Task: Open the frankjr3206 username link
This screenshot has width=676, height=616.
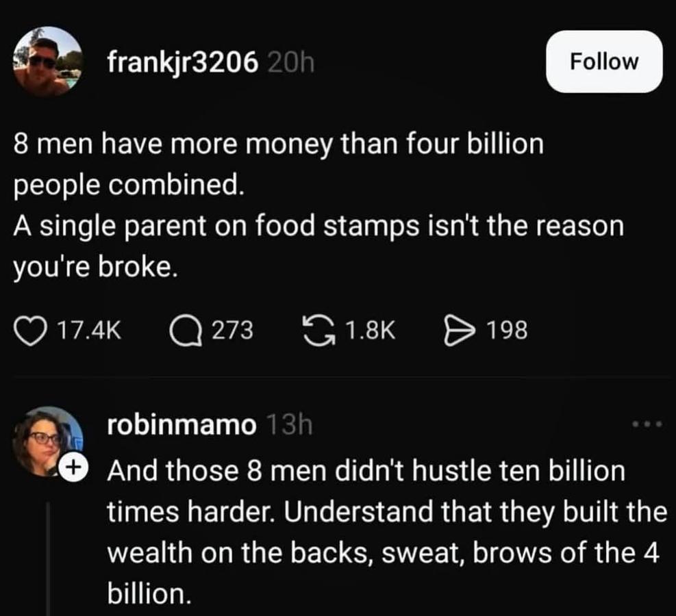Action: point(183,62)
